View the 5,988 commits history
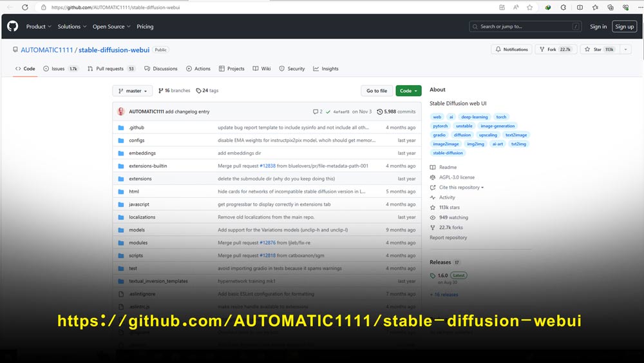644x363 pixels. click(396, 112)
